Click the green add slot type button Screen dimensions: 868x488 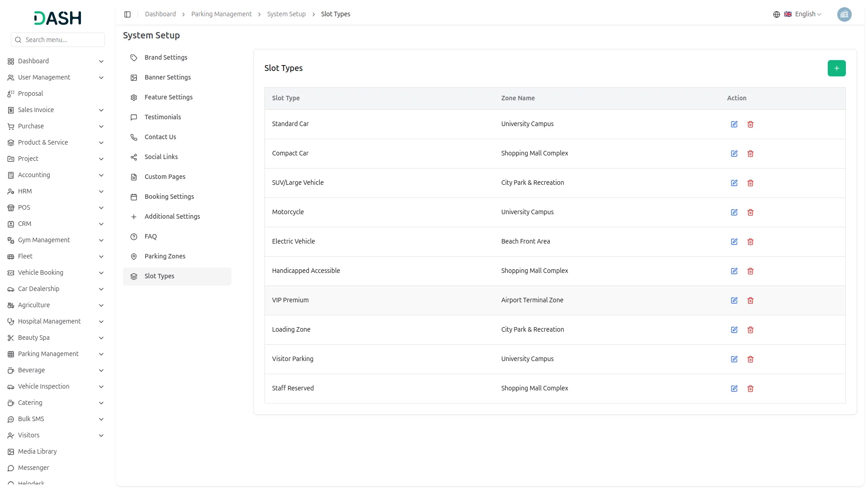(836, 68)
